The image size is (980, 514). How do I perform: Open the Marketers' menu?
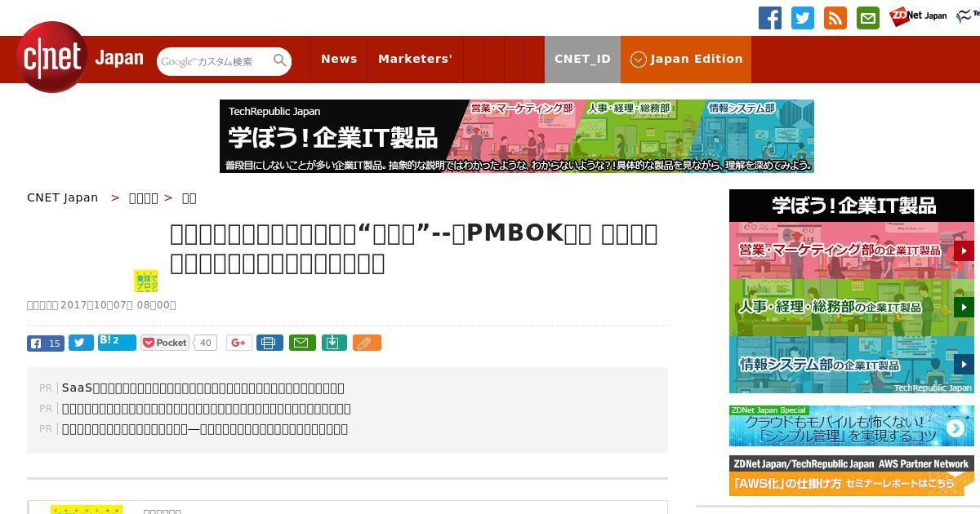pyautogui.click(x=415, y=59)
